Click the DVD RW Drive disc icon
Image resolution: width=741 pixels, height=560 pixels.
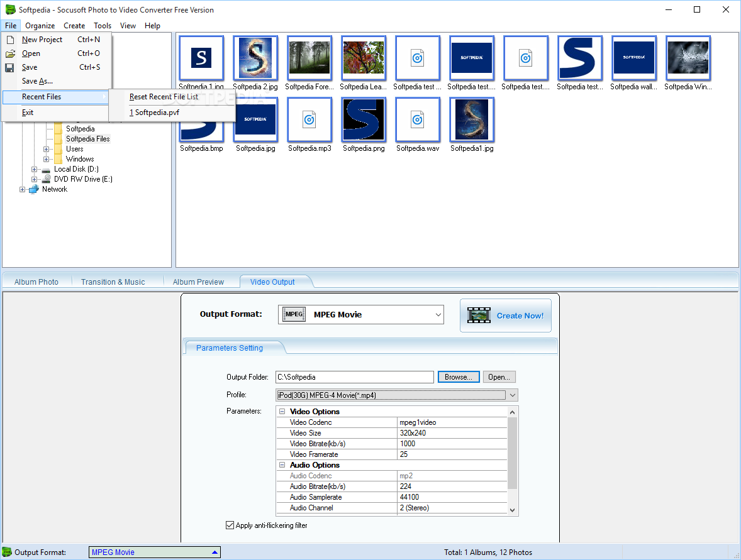[x=47, y=179]
